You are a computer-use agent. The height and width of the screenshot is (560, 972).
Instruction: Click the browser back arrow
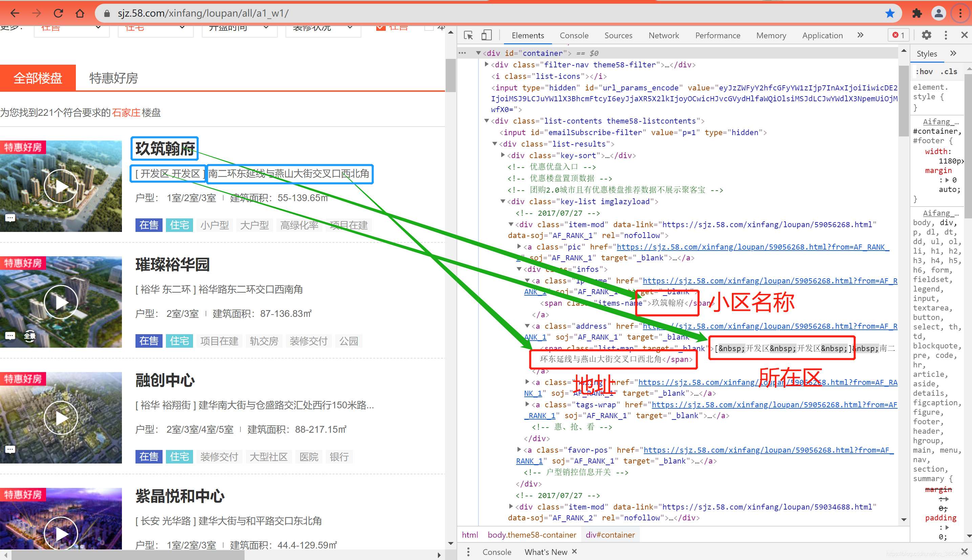click(x=15, y=14)
